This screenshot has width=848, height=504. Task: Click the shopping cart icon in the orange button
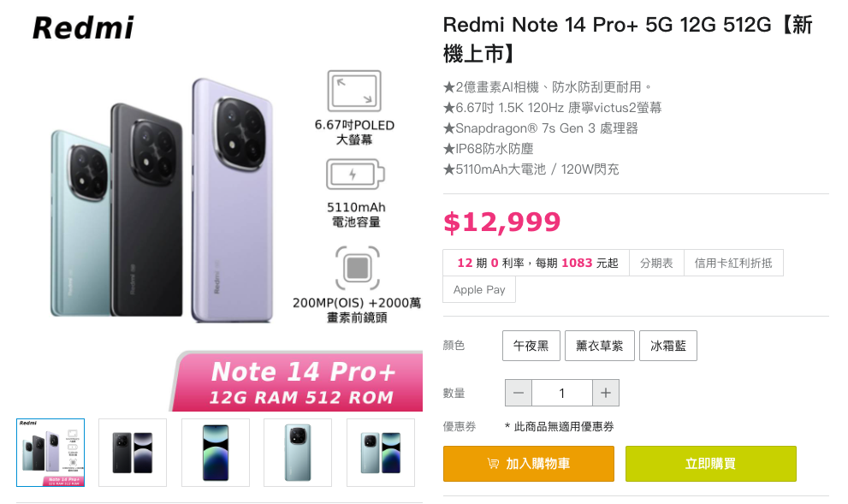[493, 464]
